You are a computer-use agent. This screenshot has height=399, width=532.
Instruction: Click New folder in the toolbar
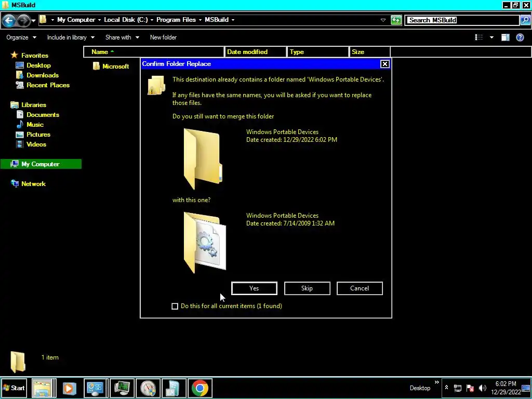pyautogui.click(x=163, y=37)
